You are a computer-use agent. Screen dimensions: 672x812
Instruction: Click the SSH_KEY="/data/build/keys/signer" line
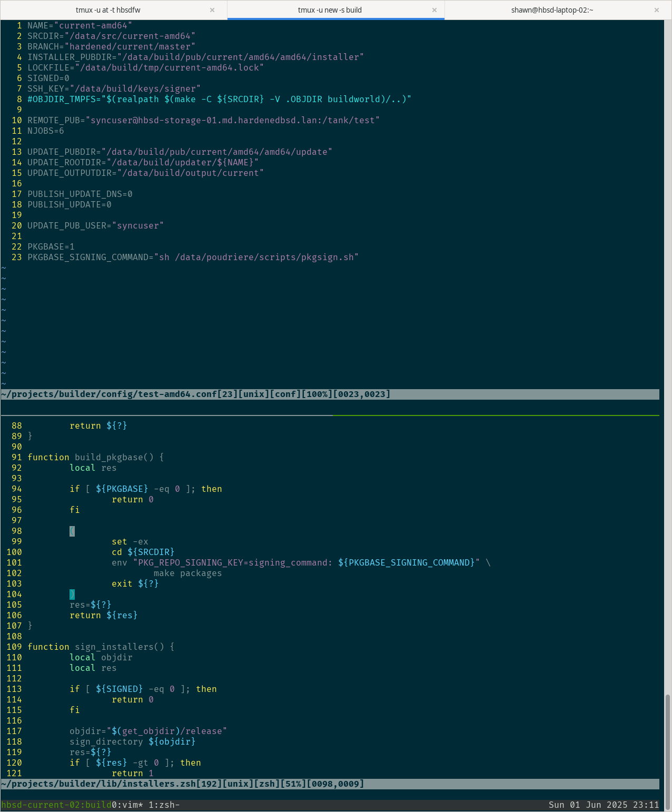coord(114,88)
